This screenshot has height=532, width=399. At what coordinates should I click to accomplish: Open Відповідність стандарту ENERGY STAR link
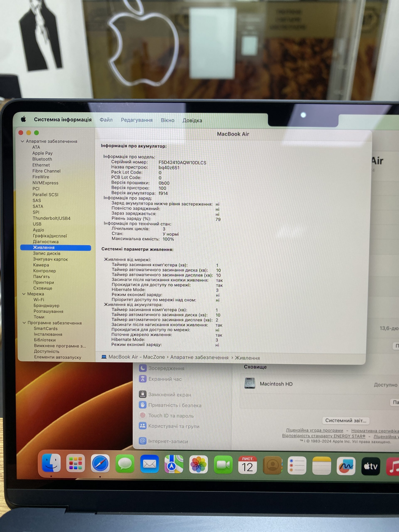coord(324,436)
